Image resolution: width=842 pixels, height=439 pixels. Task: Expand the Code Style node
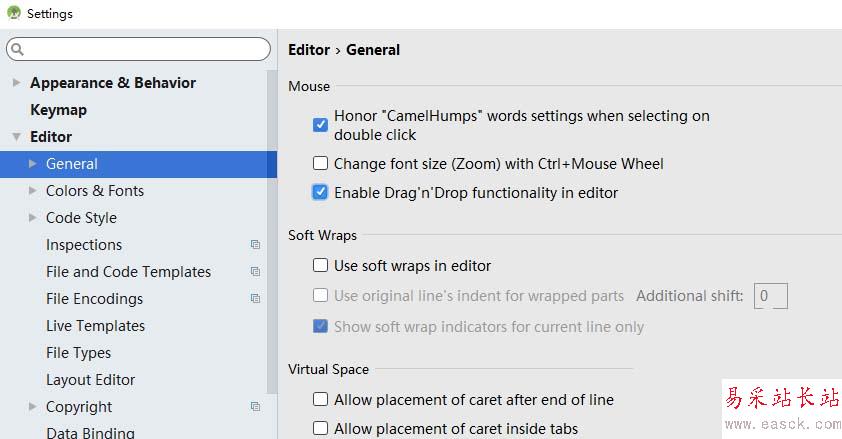coord(33,218)
